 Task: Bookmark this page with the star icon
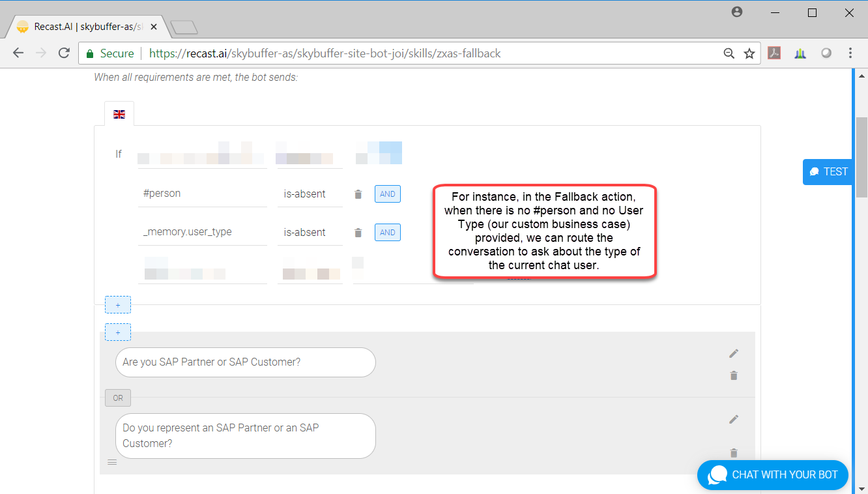point(749,53)
